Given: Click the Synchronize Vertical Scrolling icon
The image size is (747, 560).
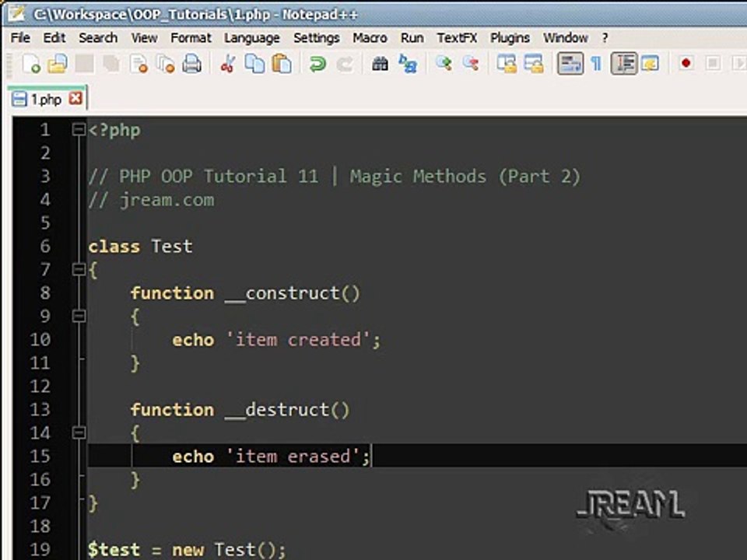Looking at the screenshot, I should coord(507,63).
